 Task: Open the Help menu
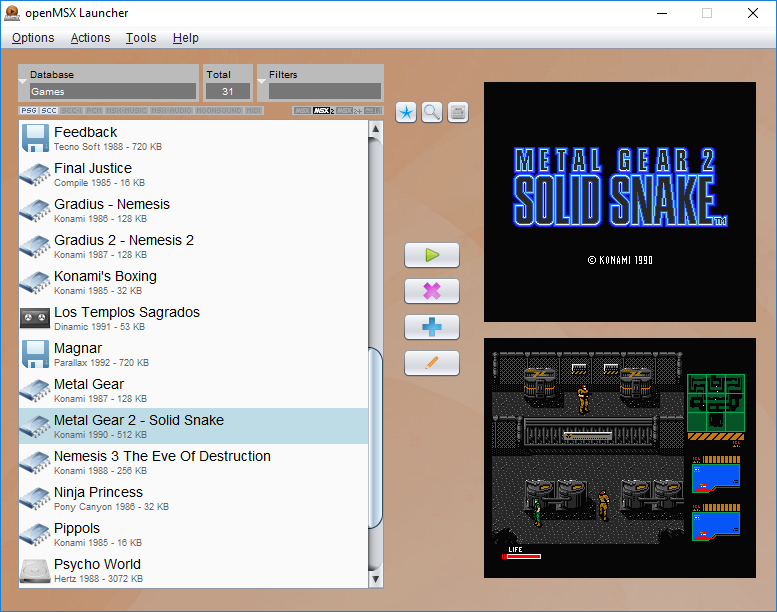pyautogui.click(x=185, y=38)
